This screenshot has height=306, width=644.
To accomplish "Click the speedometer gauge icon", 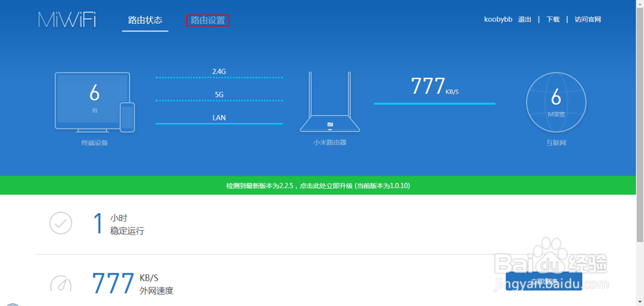I will click(x=61, y=283).
